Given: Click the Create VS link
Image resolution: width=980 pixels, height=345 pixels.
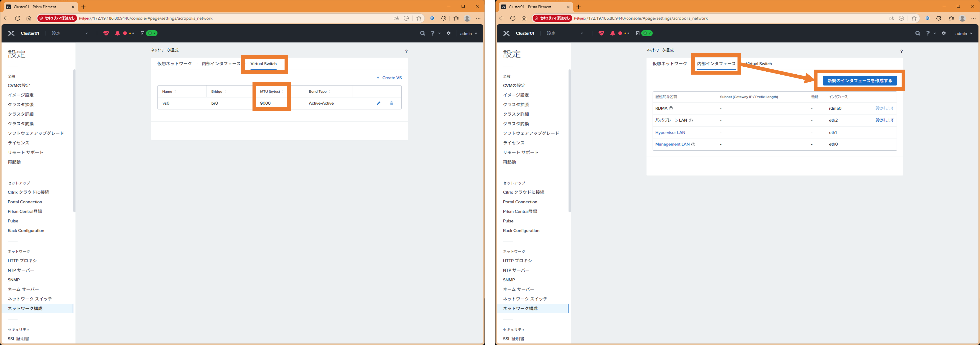Looking at the screenshot, I should pos(391,78).
